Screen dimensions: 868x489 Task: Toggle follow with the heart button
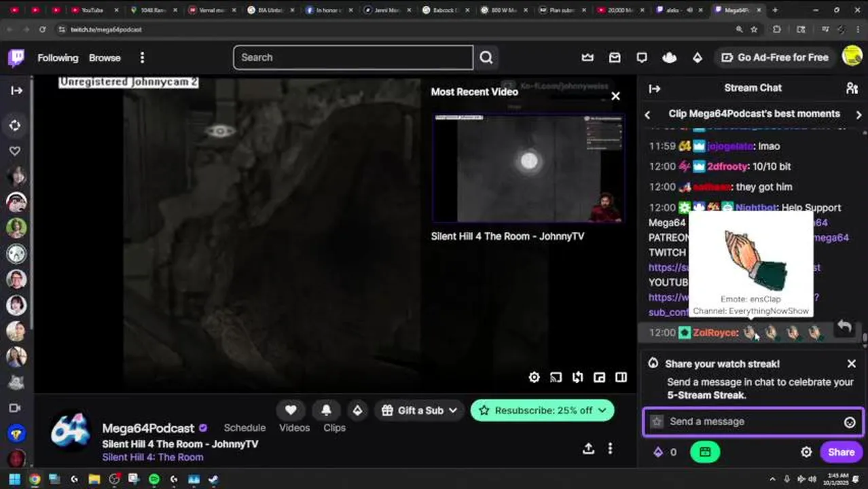pos(291,410)
